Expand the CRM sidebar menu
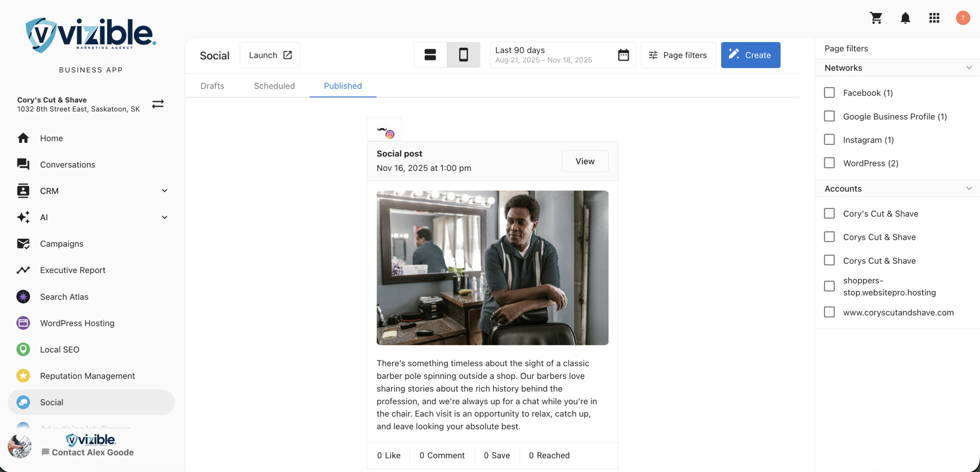The image size is (980, 472). tap(165, 190)
